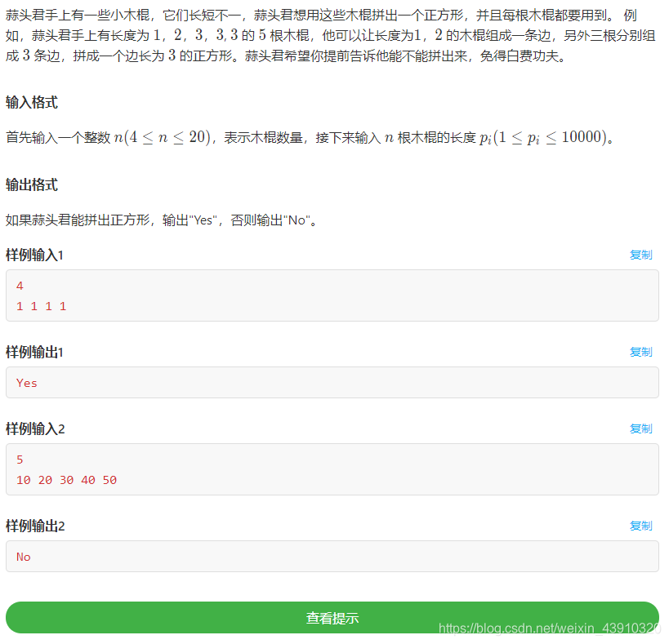
Task: Copy sample output 2 via 复制 link
Action: (641, 526)
